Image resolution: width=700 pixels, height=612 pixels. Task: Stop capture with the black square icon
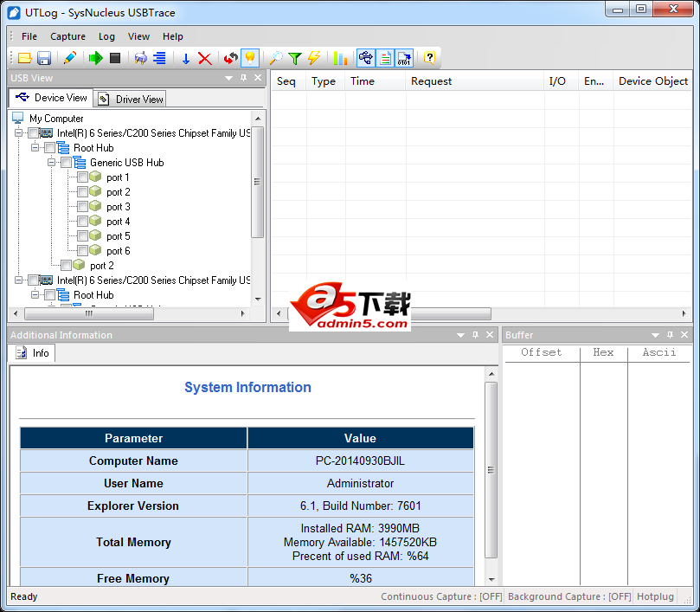115,58
